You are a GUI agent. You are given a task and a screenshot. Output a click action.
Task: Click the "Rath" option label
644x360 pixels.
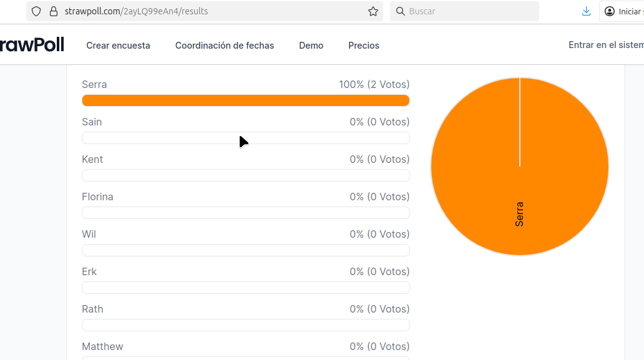pyautogui.click(x=92, y=309)
